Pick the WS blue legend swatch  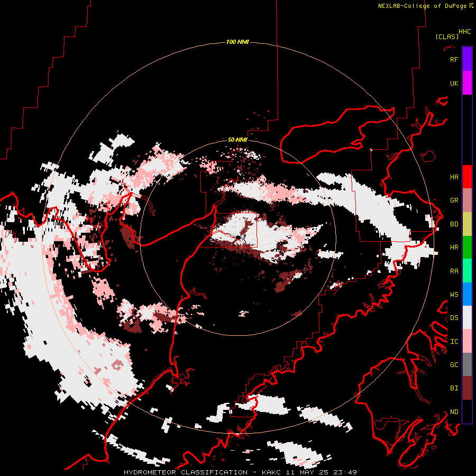(x=467, y=294)
